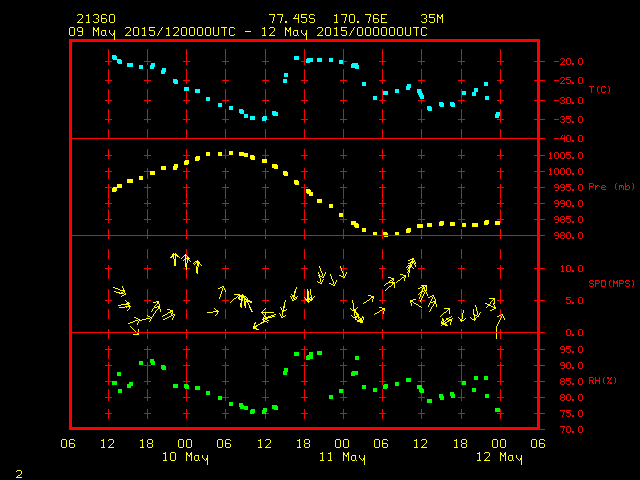
Task: Click the 990.0 pressure tick value
Action: [x=569, y=204]
